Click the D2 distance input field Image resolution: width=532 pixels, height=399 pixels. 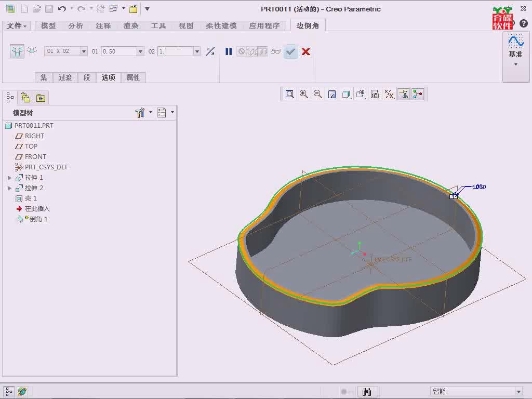(176, 51)
